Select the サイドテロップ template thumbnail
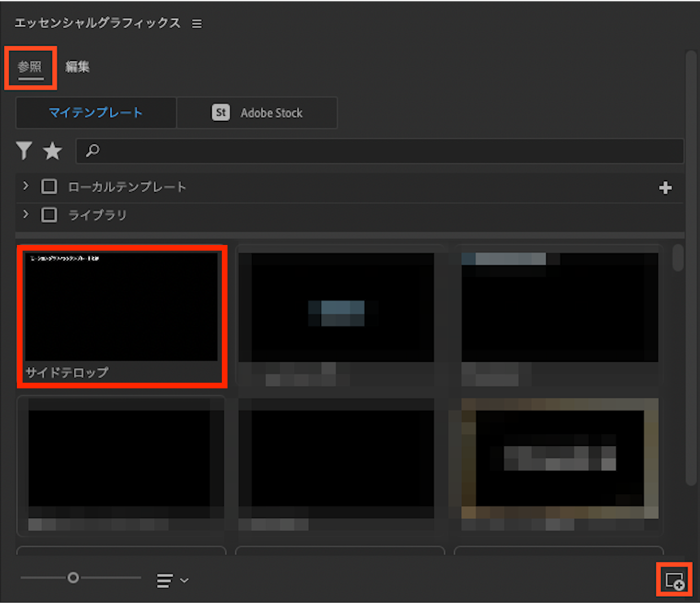 (x=121, y=308)
